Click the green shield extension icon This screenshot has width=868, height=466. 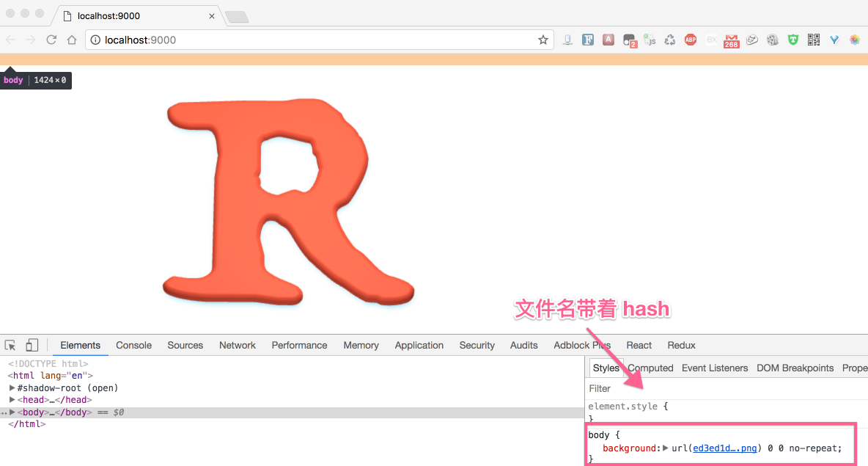point(792,40)
